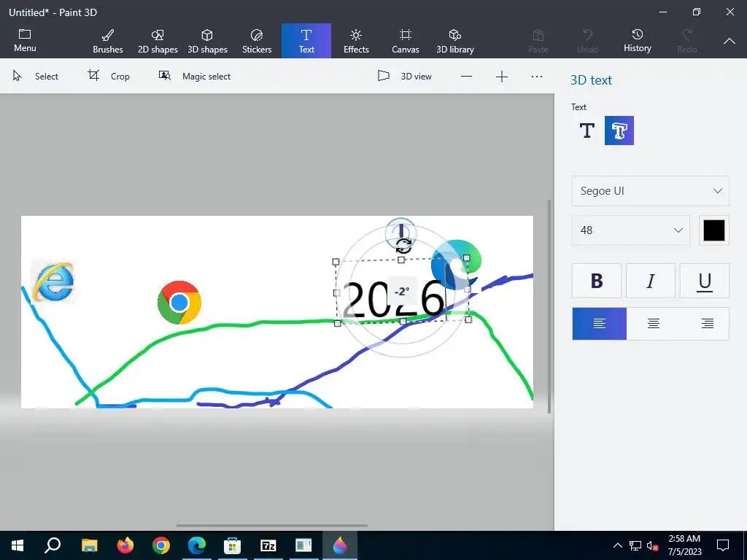Show hidden system tray icons

[x=617, y=545]
